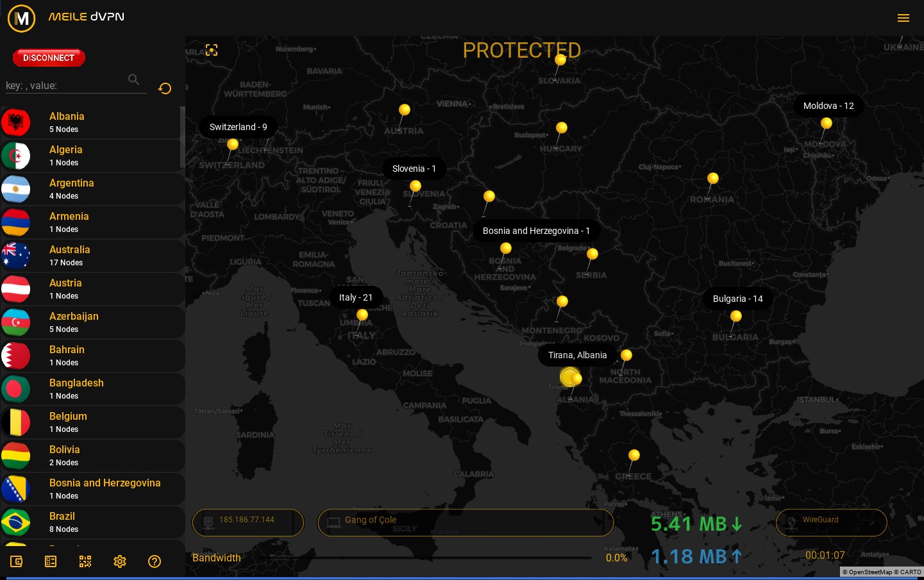
Task: Click the Meile dVPN logo
Action: tap(21, 18)
